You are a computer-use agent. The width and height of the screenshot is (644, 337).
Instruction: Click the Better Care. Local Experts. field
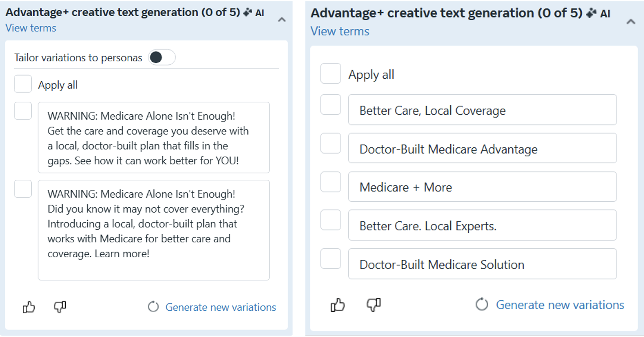click(482, 225)
